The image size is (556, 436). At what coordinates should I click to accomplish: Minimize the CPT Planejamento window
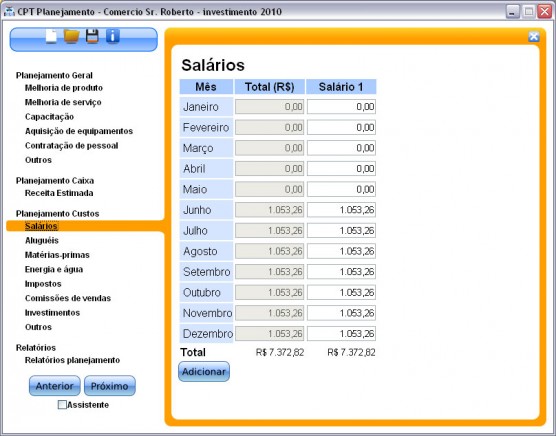tap(512, 12)
